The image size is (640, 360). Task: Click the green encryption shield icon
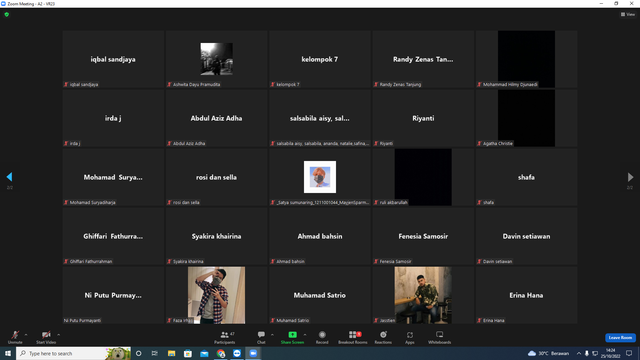pyautogui.click(x=7, y=14)
